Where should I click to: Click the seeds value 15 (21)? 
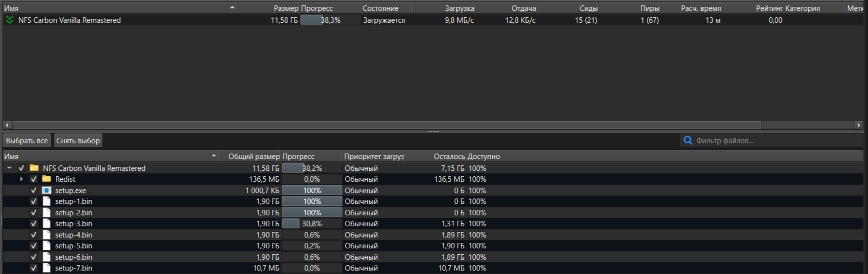pyautogui.click(x=586, y=20)
